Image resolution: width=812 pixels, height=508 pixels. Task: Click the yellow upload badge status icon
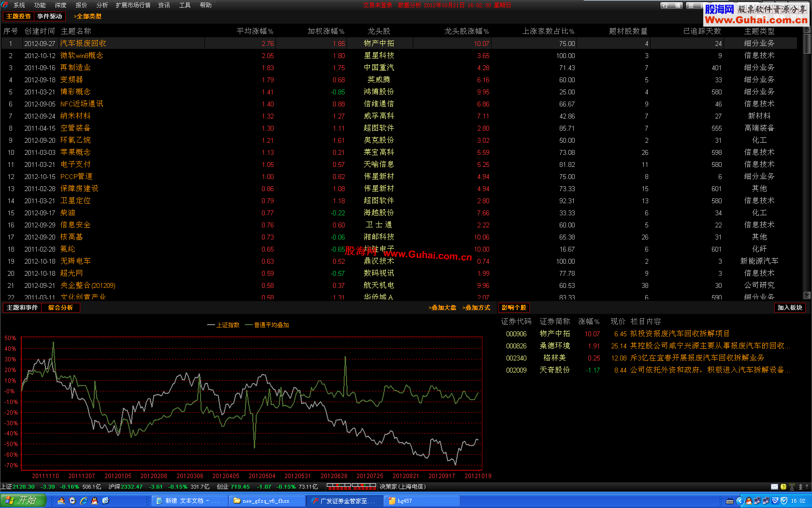pyautogui.click(x=783, y=487)
